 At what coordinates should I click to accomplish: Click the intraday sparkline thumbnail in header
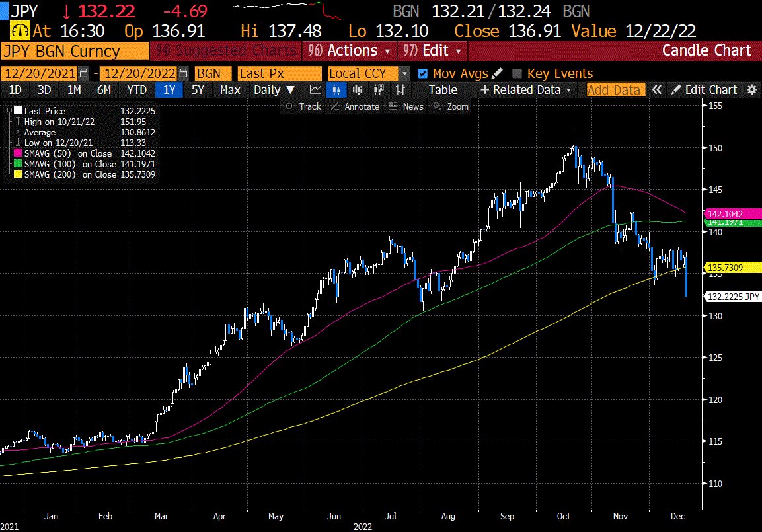click(x=286, y=10)
